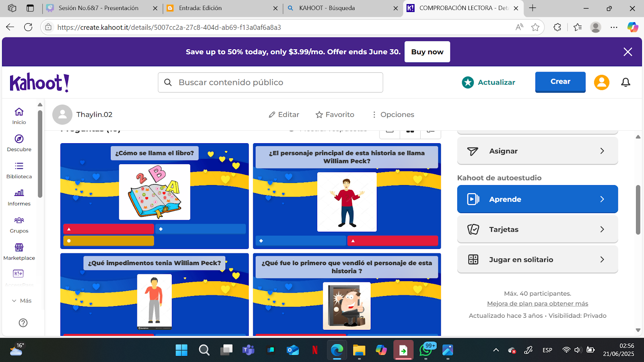Open question card ¿Cómo se llama el libro?
Image resolution: width=644 pixels, height=362 pixels.
point(155,196)
